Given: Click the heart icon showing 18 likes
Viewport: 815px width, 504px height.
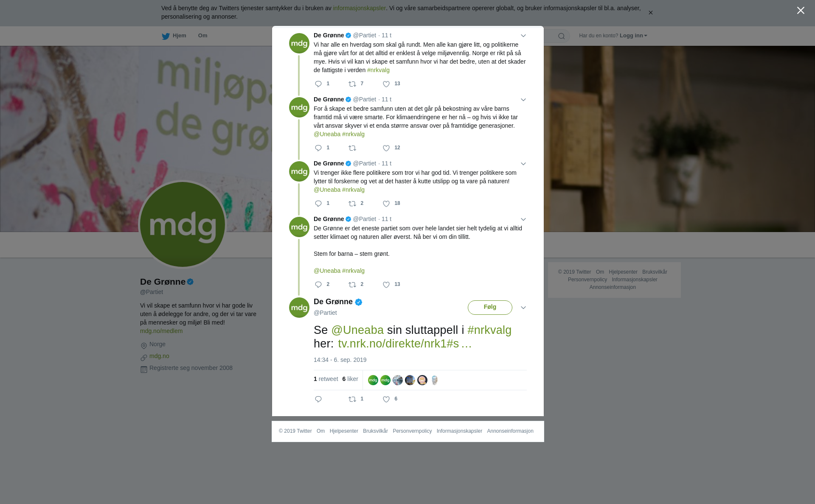Looking at the screenshot, I should coord(386,204).
